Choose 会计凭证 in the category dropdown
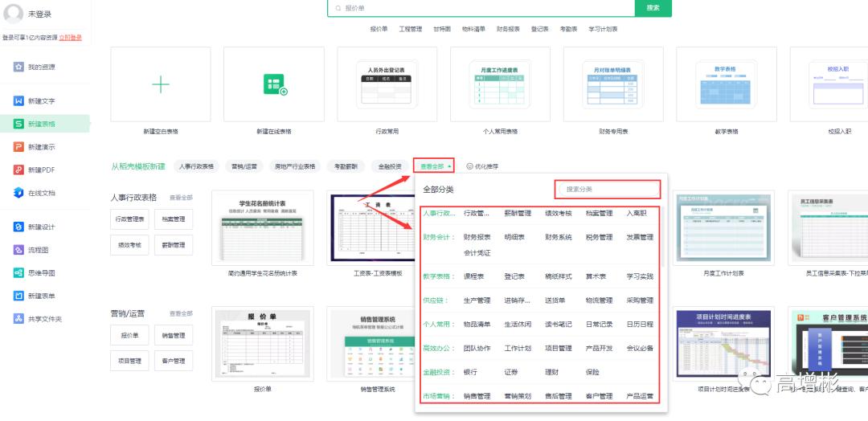Image resolution: width=868 pixels, height=421 pixels. pyautogui.click(x=477, y=253)
